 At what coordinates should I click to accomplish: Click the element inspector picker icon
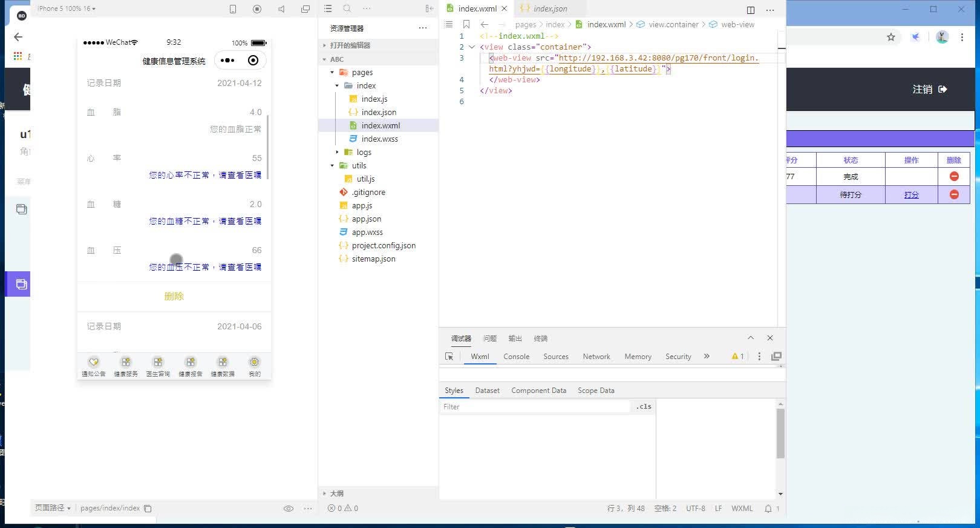(x=449, y=357)
